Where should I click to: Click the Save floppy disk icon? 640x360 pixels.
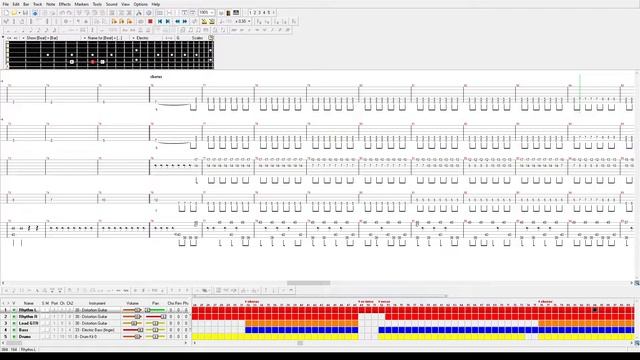(x=25, y=13)
